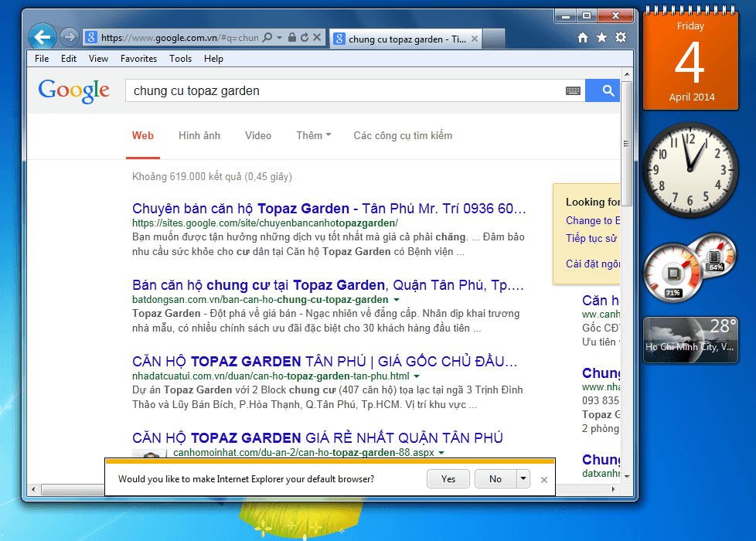Click the horizontal scrollbar right arrow
This screenshot has width=756, height=541.
(613, 489)
